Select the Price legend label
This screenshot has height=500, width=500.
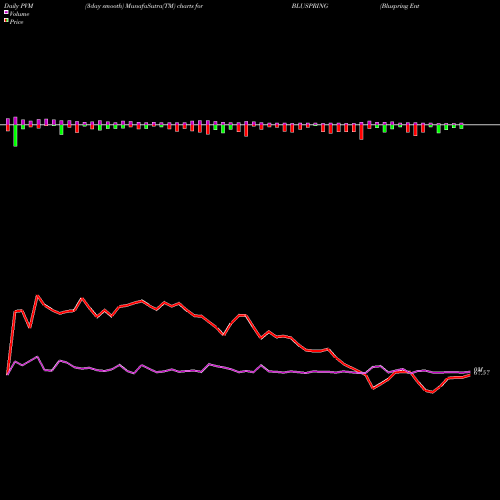pyautogui.click(x=16, y=22)
